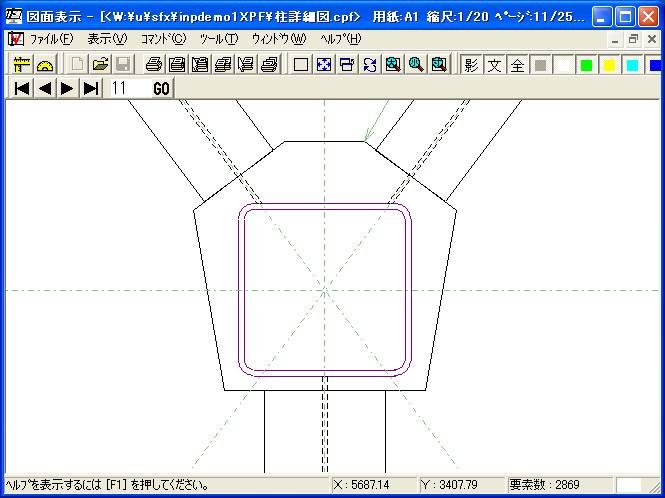Screen dimensions: 665x498
Task: Click the overlapping windows view icon
Action: tap(347, 65)
